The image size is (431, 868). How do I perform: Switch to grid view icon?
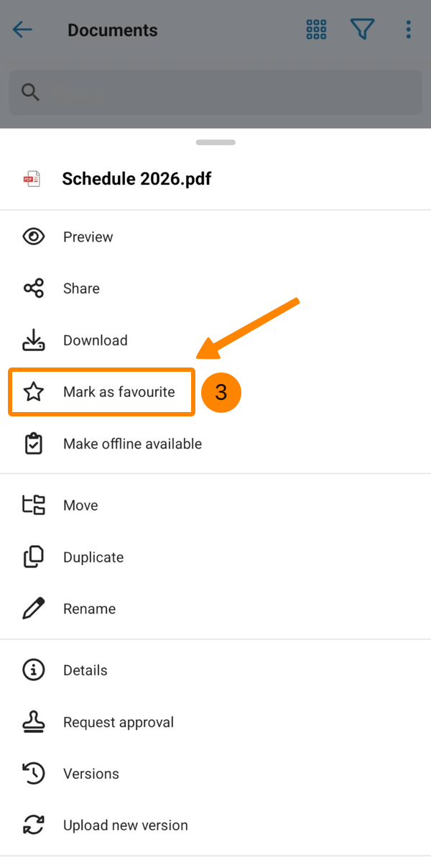[x=316, y=29]
